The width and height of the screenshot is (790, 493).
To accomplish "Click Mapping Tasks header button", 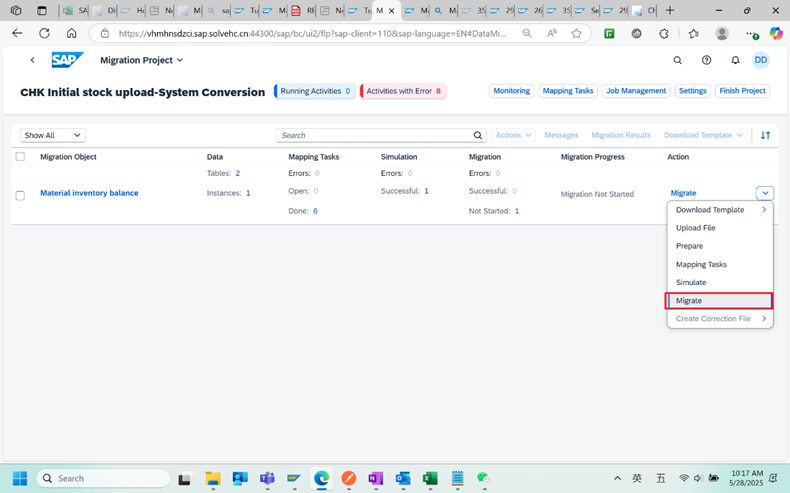I will 568,91.
